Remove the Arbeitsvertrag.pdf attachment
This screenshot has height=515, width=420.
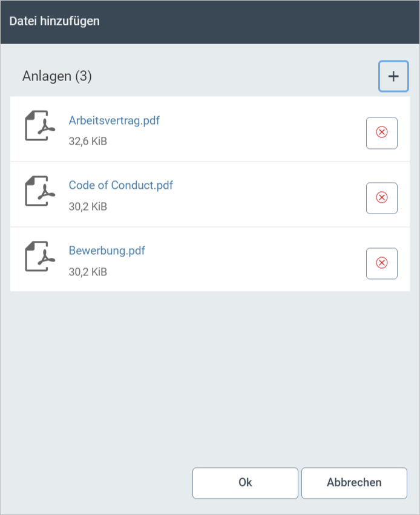tap(382, 133)
